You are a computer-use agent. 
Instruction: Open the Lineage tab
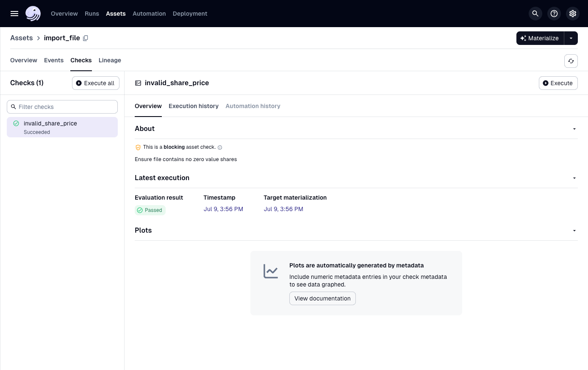(110, 60)
